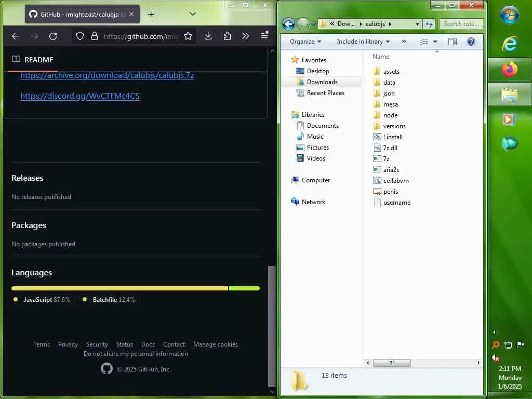Go back in Explorer window
The image size is (532, 399).
coord(288,24)
